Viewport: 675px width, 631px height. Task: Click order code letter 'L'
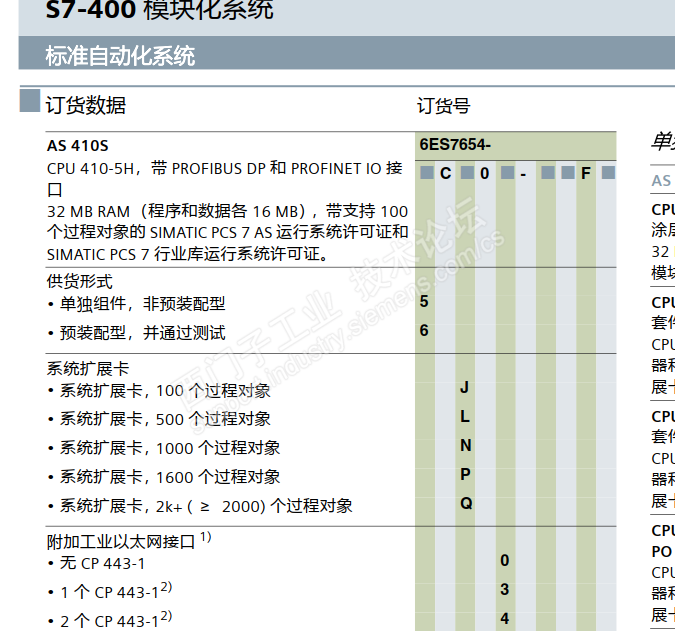[465, 417]
